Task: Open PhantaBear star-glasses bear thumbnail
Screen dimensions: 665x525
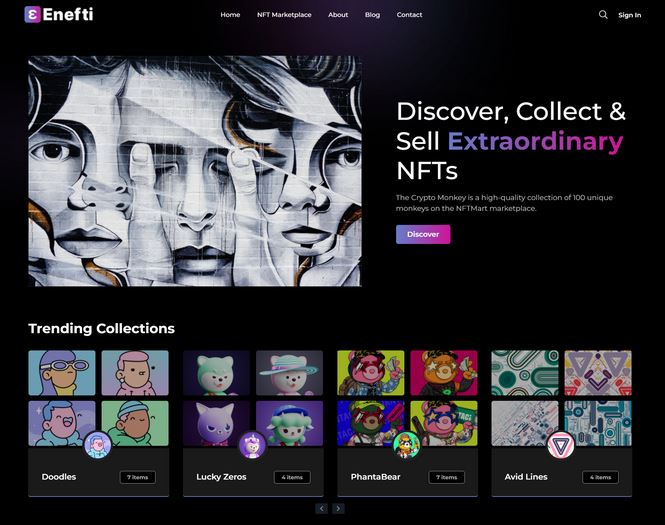Action: (x=444, y=423)
